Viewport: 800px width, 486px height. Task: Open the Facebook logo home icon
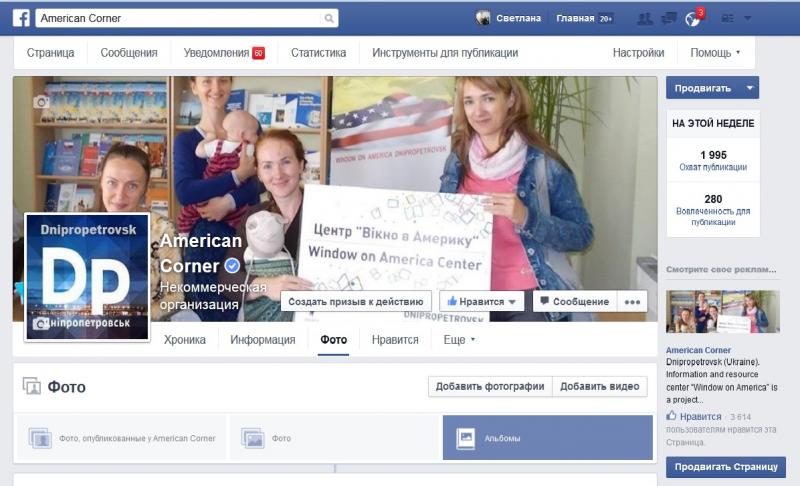(21, 18)
